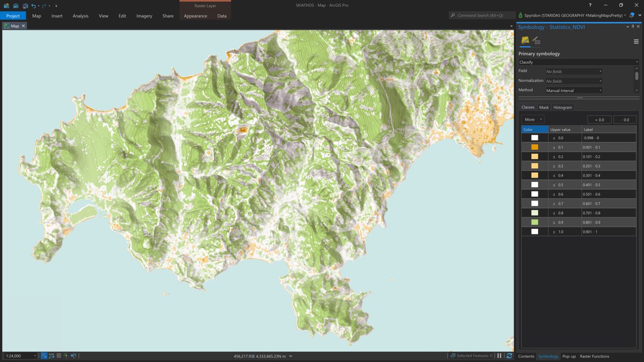Click the Open Project icon in quick access toolbar
This screenshot has width=644, height=362.
coord(15,5)
